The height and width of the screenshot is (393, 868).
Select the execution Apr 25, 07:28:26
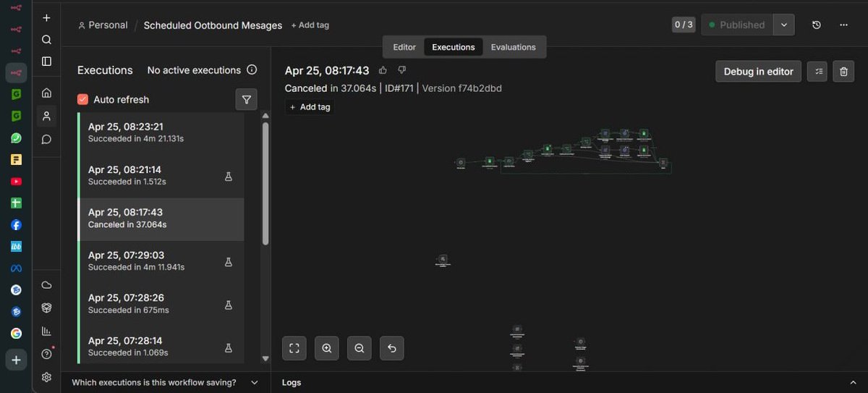tap(161, 304)
